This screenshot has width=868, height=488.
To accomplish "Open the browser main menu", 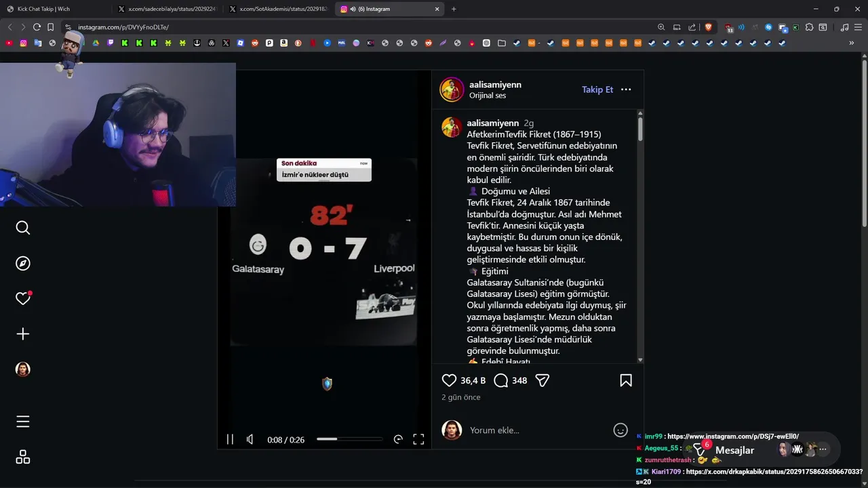I will (858, 27).
